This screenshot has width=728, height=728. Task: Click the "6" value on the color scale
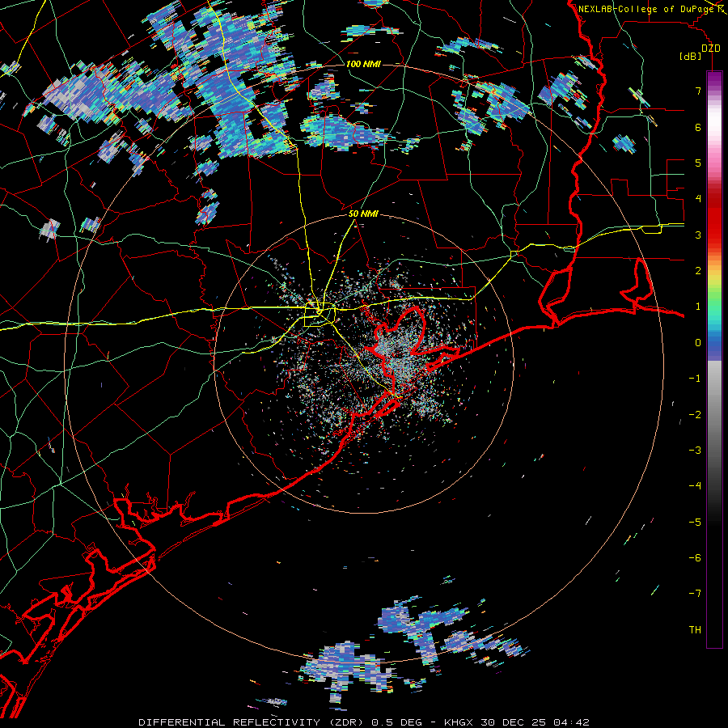pos(697,127)
